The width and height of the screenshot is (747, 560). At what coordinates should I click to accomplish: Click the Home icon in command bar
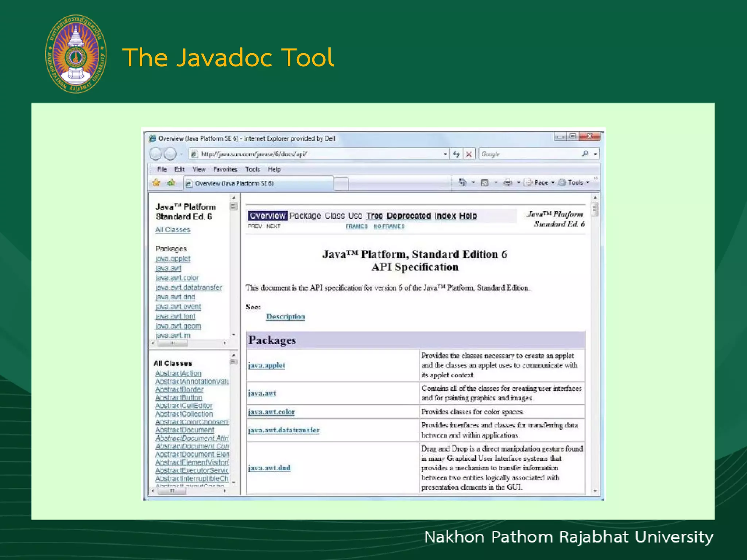pyautogui.click(x=462, y=182)
